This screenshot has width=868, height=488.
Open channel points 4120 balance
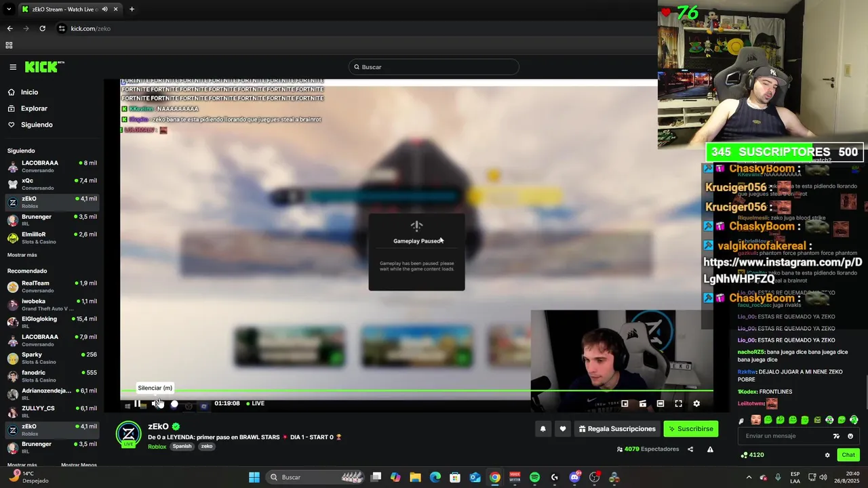coord(753,455)
